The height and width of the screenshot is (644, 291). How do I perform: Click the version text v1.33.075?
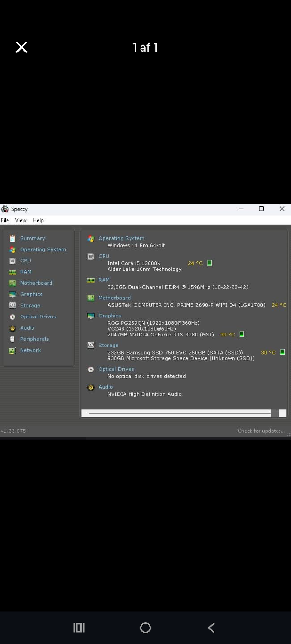coord(13,431)
